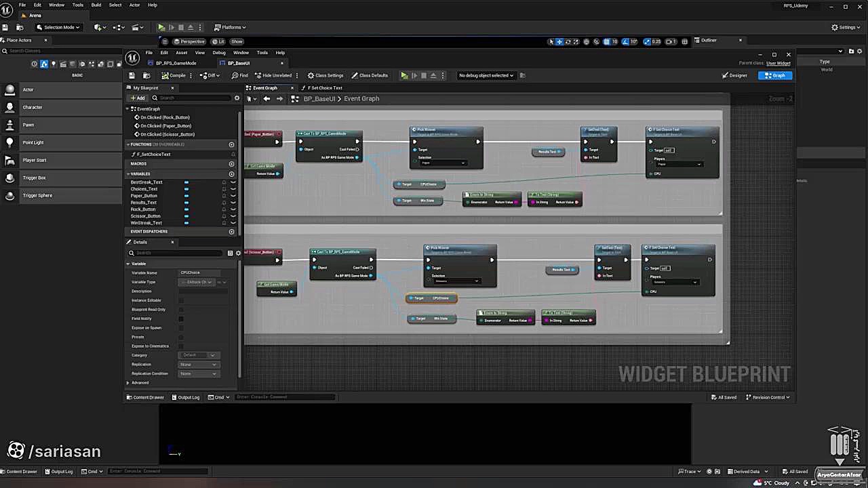Open the Asset menu in blueprint editor
This screenshot has width=868, height=488.
coord(181,53)
